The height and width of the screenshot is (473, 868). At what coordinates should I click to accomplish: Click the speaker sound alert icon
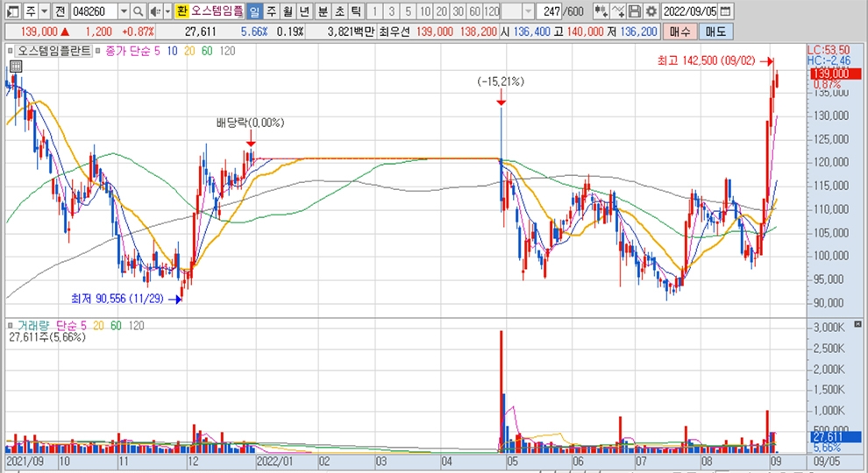(154, 11)
